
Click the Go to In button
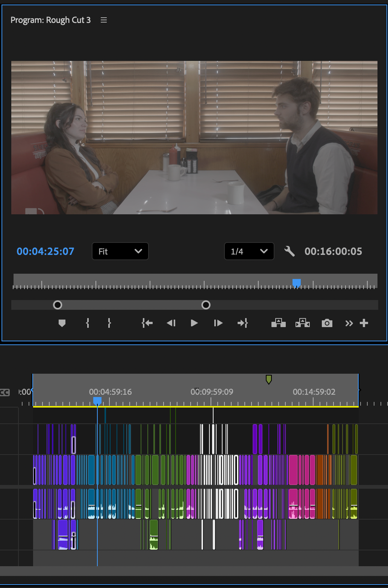[x=147, y=323]
